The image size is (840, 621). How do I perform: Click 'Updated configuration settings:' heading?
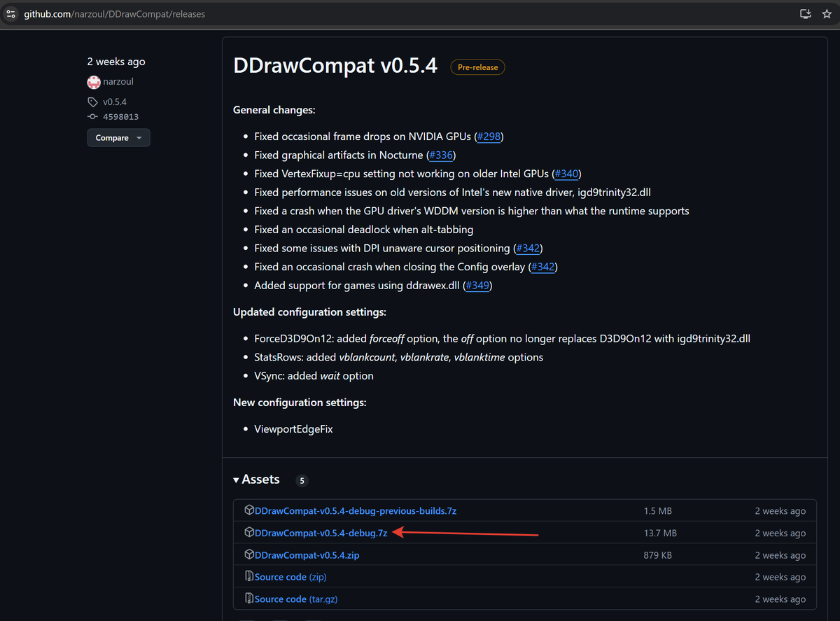click(309, 312)
